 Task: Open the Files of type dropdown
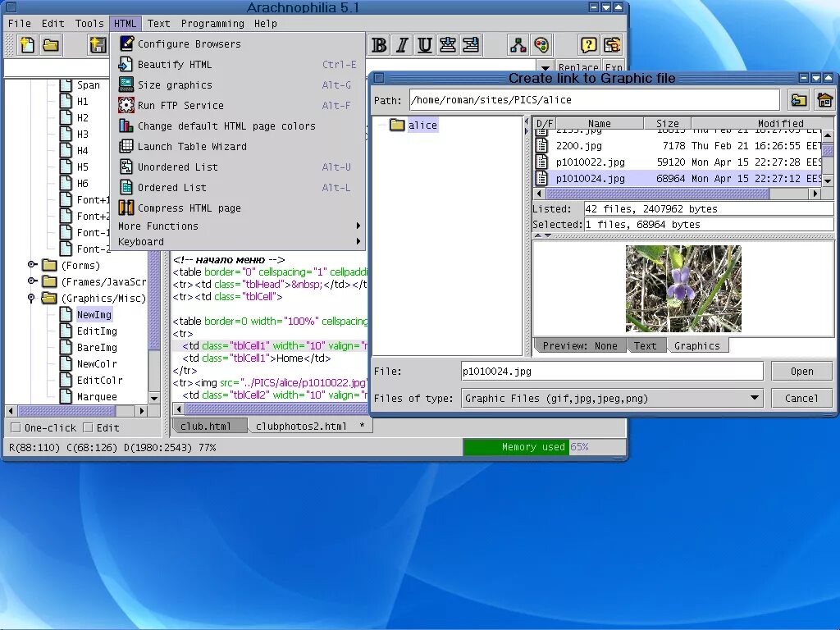[755, 398]
